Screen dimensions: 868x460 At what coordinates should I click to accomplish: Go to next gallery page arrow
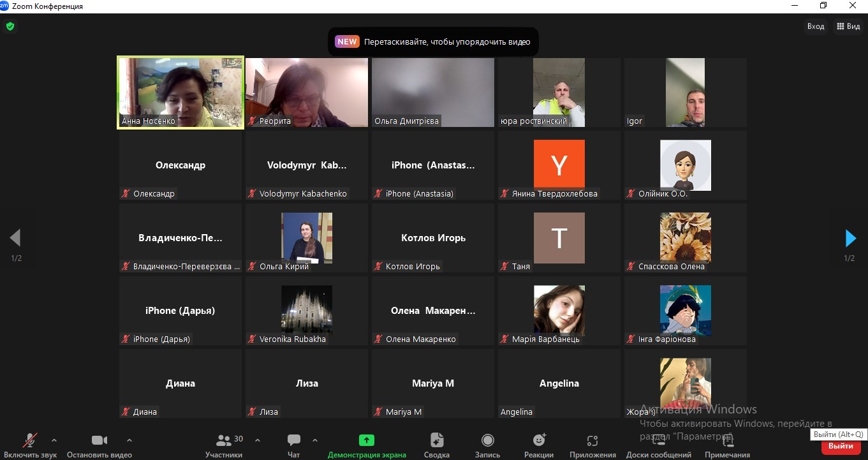(x=850, y=238)
